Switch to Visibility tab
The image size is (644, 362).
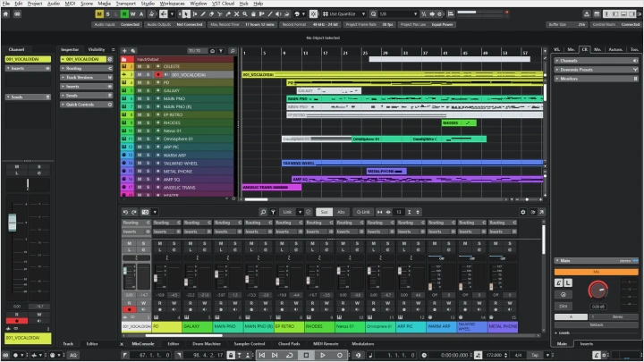(x=97, y=50)
